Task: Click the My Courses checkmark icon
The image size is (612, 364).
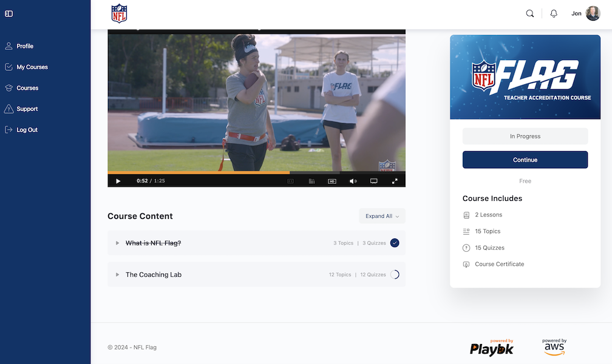Action: pos(8,67)
